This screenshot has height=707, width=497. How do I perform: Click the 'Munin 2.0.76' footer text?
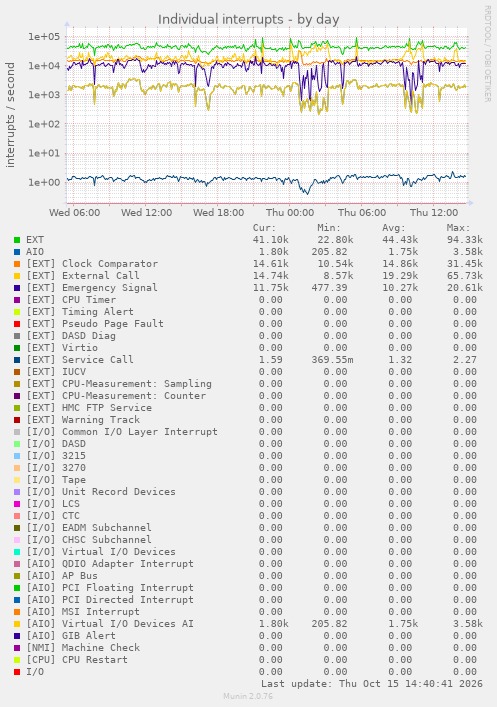tap(248, 696)
